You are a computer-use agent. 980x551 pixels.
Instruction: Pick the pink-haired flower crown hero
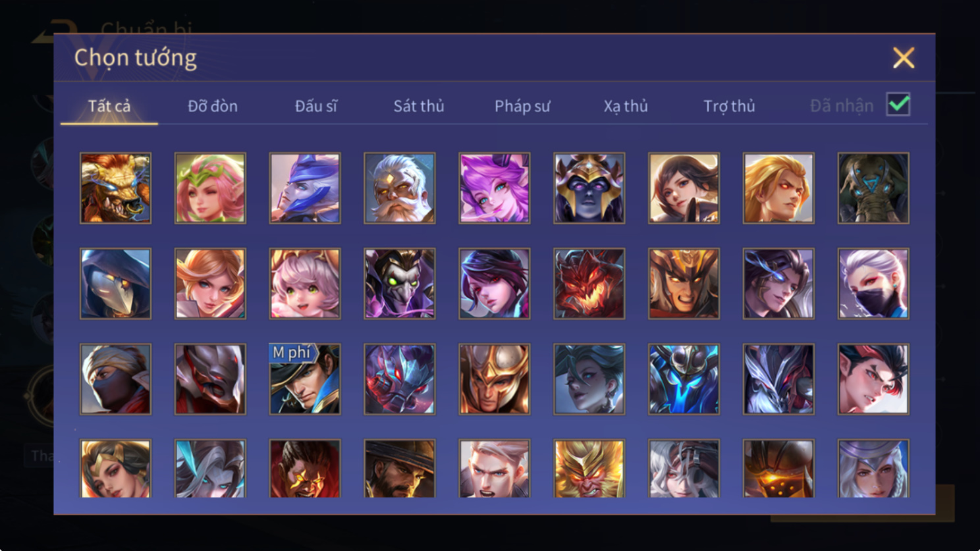pos(210,188)
